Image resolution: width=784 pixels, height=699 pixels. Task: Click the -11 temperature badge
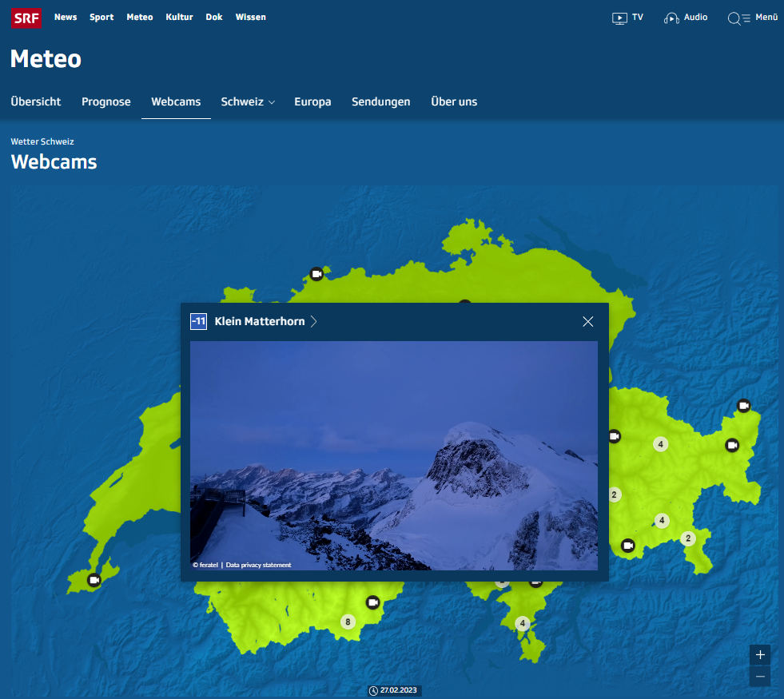(198, 321)
